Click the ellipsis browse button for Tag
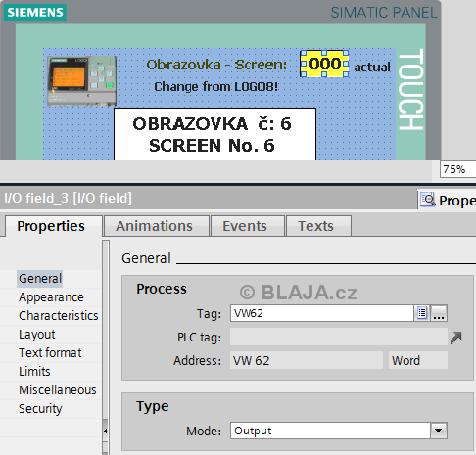This screenshot has width=476, height=455. [439, 313]
